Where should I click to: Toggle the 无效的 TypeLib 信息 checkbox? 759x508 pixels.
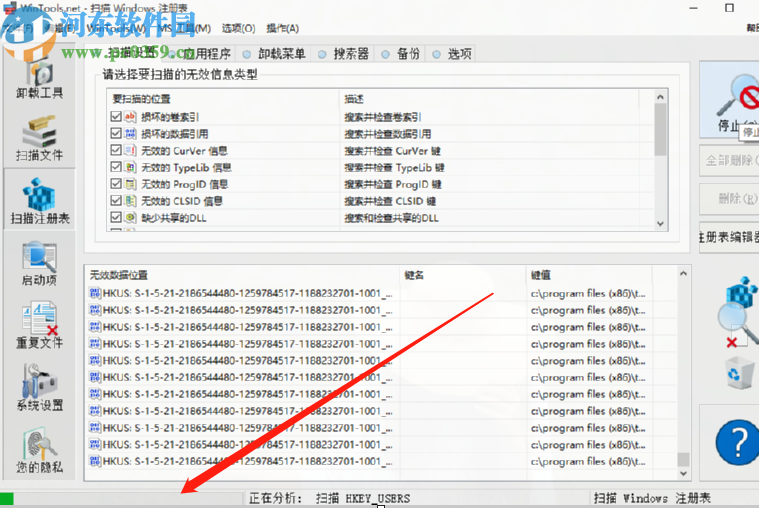point(116,167)
